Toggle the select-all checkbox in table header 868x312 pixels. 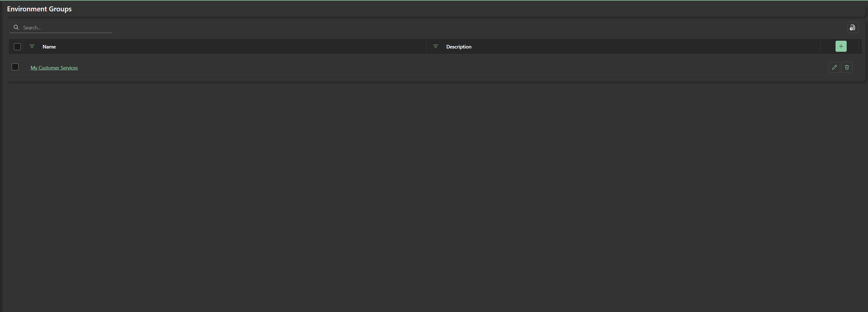17,47
